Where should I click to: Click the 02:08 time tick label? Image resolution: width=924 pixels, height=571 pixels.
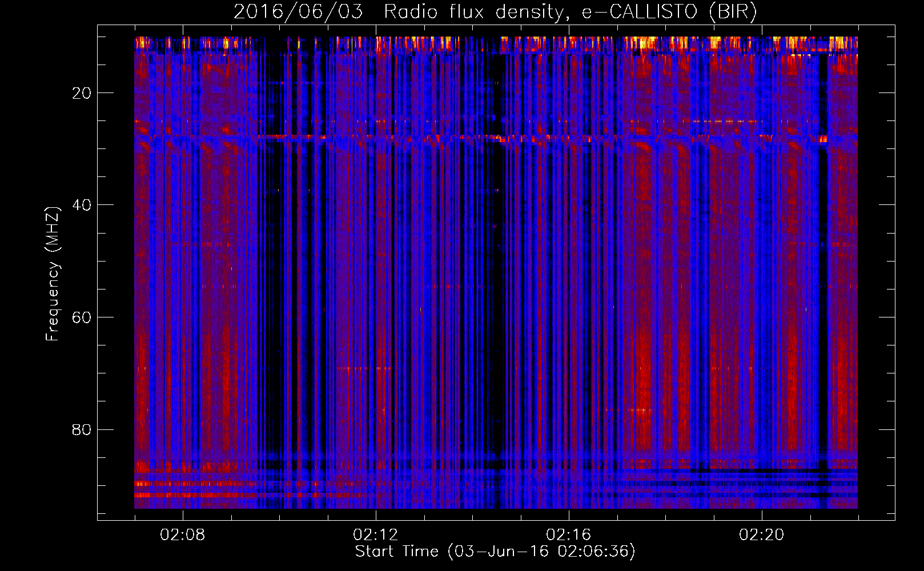183,535
